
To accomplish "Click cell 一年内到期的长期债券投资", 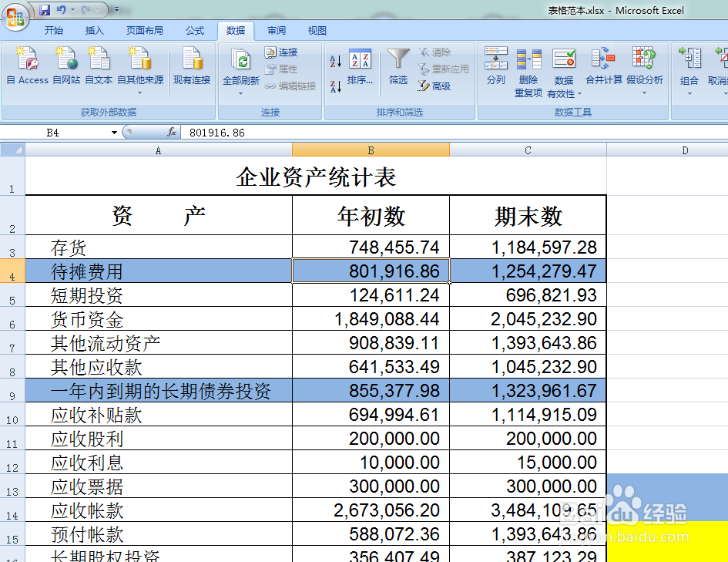I will point(159,391).
